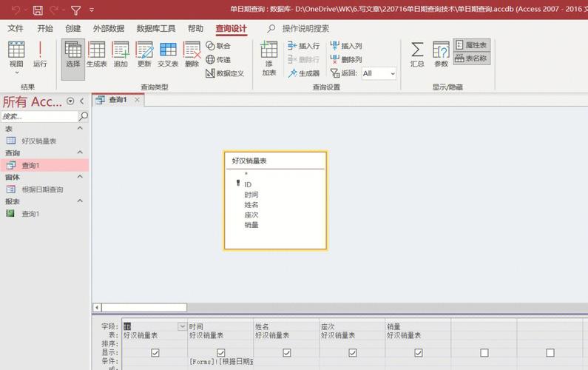This screenshot has height=370, width=588.
Task: Open the 视图 view button
Action: coord(16,55)
